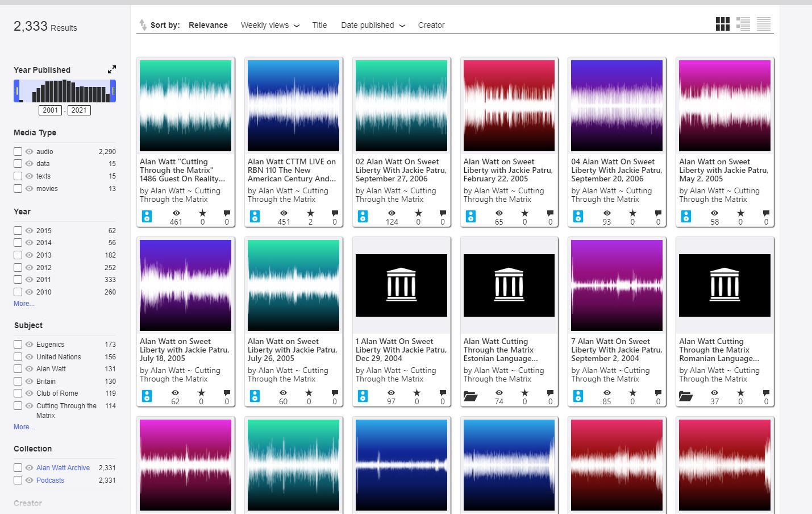812x514 pixels.
Task: Click favorite star on September 2, 2004 item
Action: pyautogui.click(x=632, y=393)
